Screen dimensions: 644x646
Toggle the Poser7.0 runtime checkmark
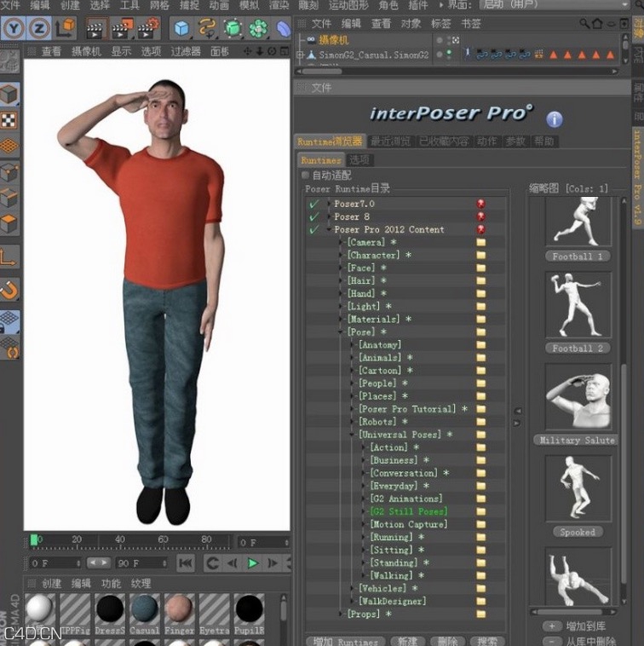pyautogui.click(x=313, y=204)
